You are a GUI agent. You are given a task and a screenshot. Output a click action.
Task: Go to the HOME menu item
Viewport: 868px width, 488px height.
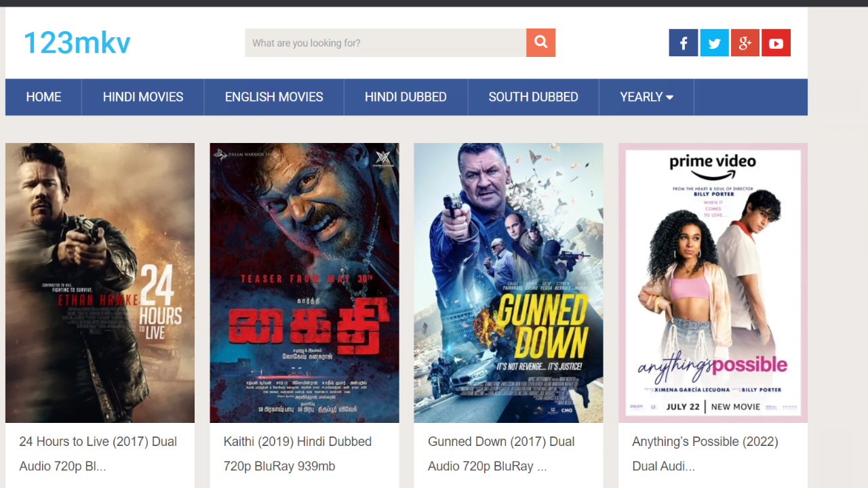(x=43, y=97)
